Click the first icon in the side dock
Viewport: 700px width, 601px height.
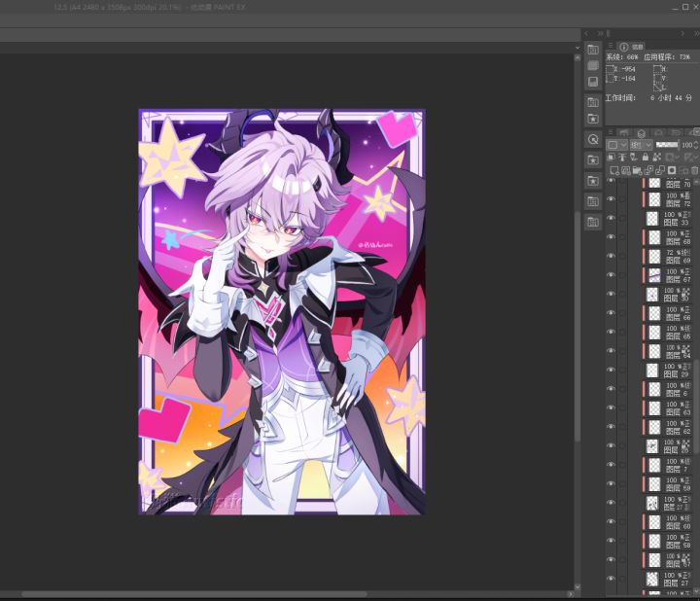click(593, 50)
